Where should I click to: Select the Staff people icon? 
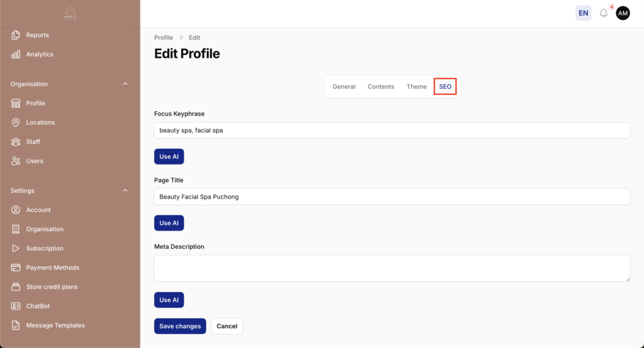(x=16, y=142)
